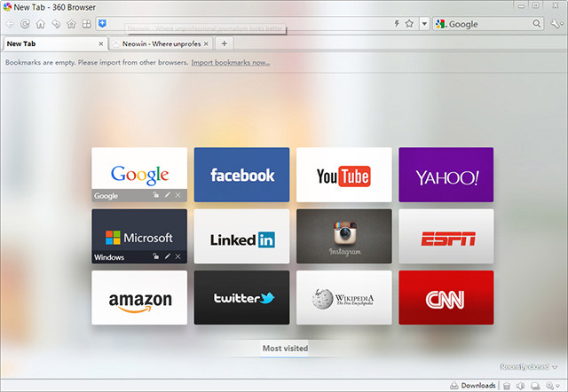Open the LinkedIn speed dial tile
Viewport: 568px width, 392px height.
[x=241, y=236]
